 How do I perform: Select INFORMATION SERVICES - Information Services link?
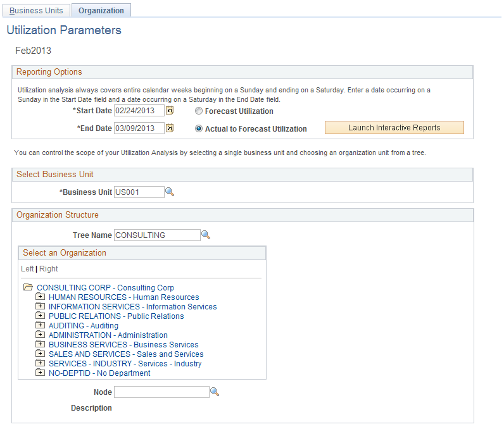(133, 307)
